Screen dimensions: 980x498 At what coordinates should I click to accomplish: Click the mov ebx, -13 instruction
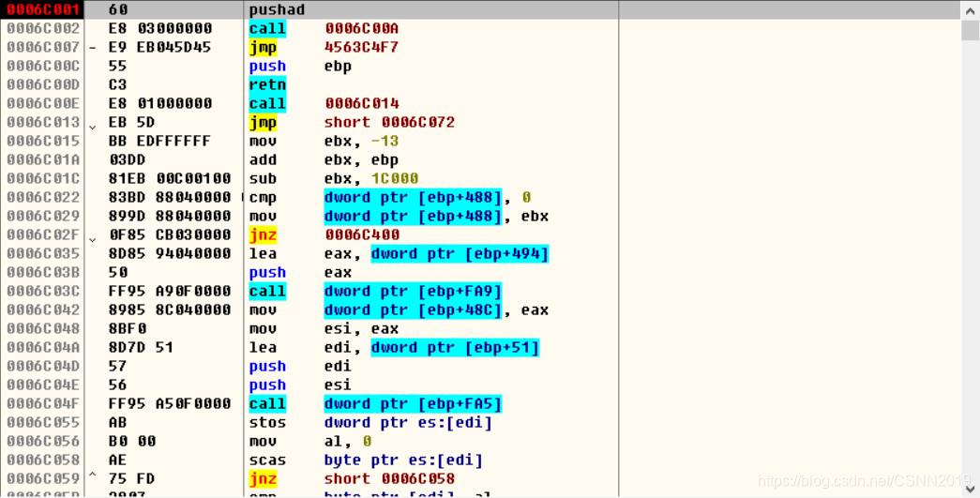tap(324, 142)
